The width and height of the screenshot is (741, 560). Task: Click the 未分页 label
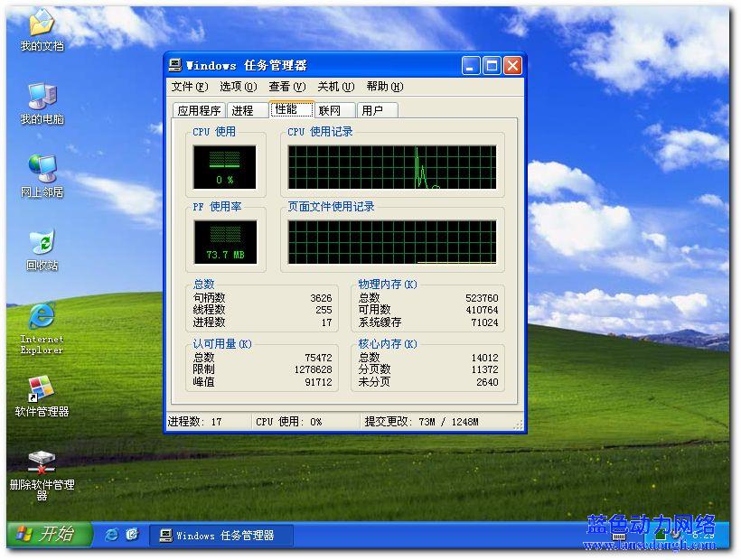[x=375, y=382]
